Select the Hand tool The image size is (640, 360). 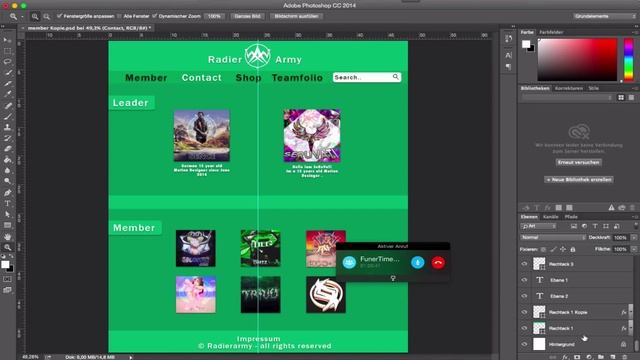point(7,236)
